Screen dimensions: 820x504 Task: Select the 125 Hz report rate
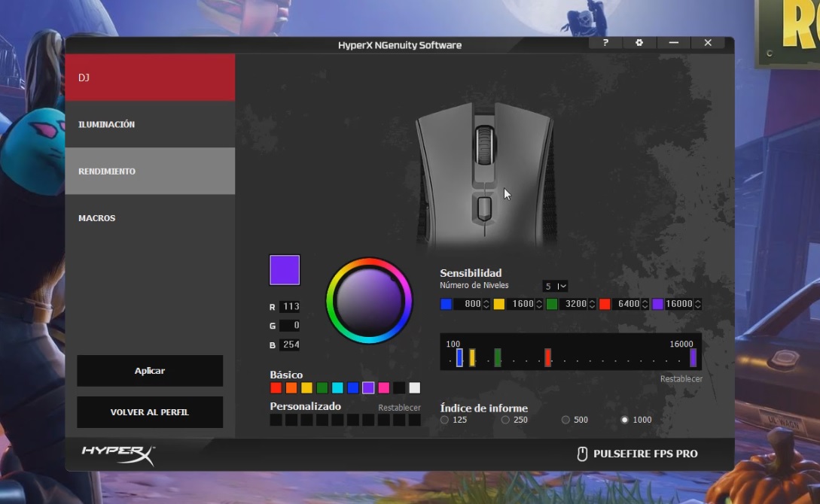(444, 420)
